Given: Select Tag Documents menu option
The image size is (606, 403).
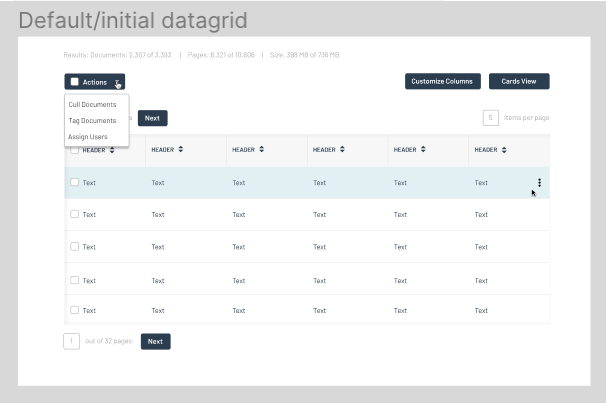Looking at the screenshot, I should tap(93, 121).
